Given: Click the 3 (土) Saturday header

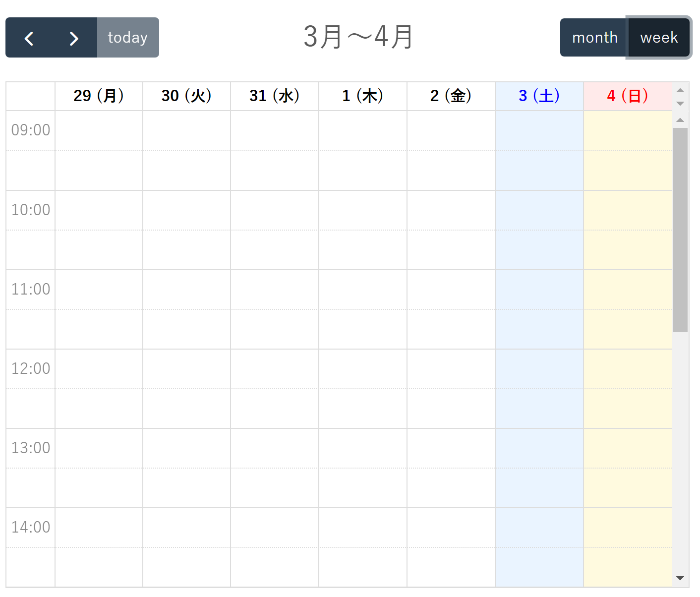Looking at the screenshot, I should pos(539,96).
